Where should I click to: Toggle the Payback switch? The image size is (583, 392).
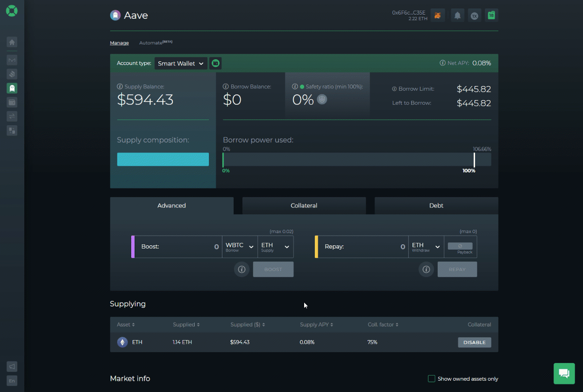point(460,246)
